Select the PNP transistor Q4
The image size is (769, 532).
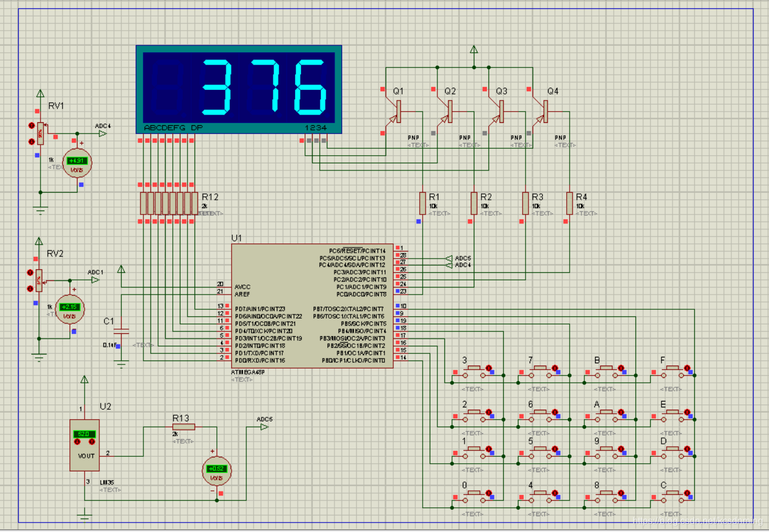click(541, 112)
